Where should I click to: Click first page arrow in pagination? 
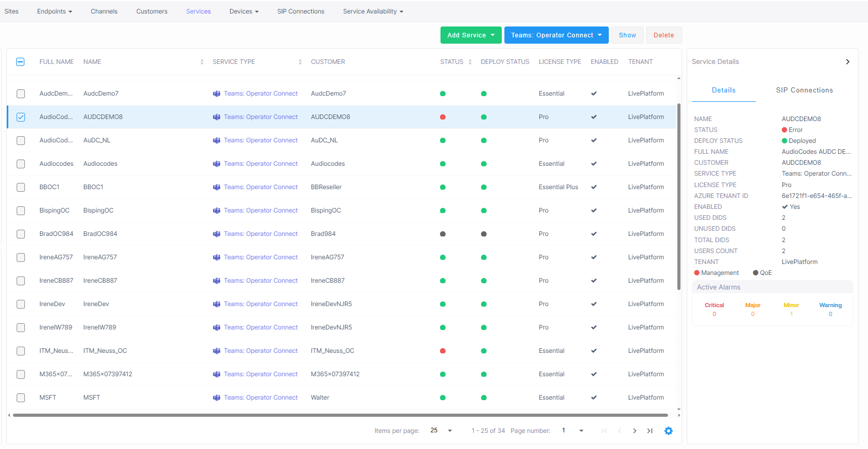(605, 431)
